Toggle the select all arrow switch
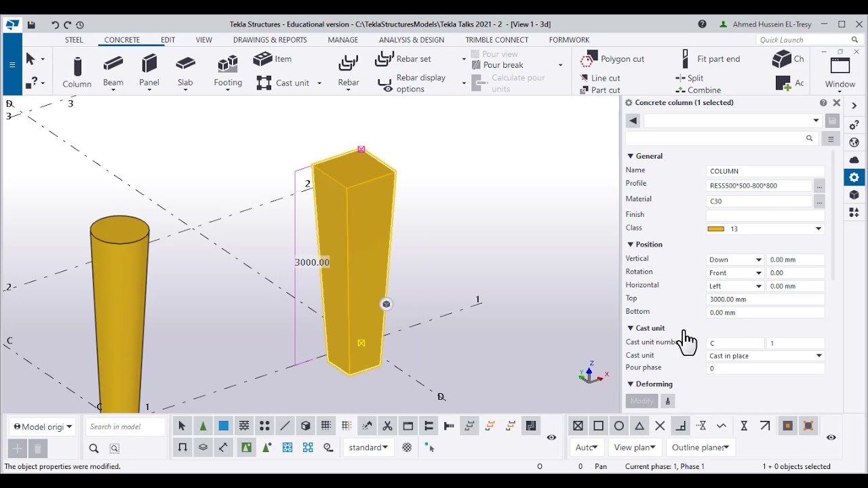Image resolution: width=868 pixels, height=488 pixels. coord(182,426)
